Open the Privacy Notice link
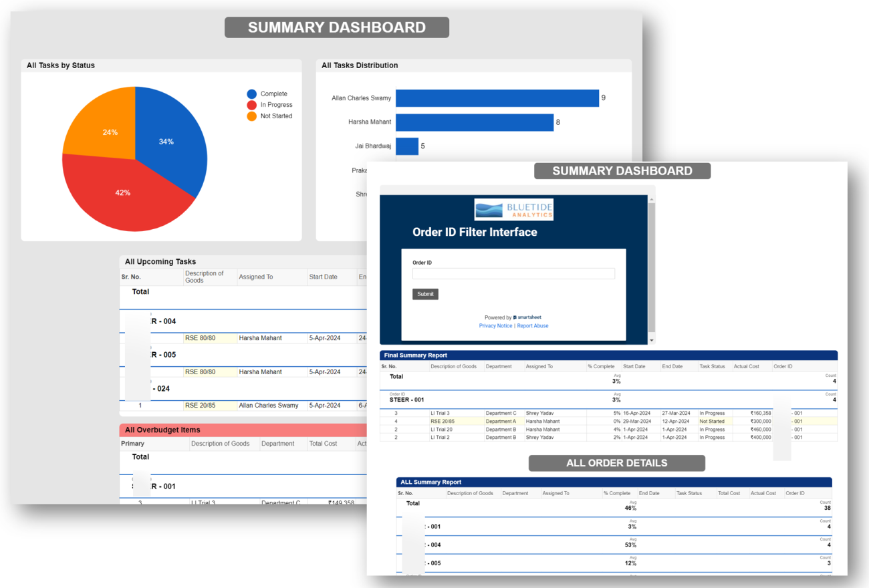The width and height of the screenshot is (869, 588). point(495,325)
